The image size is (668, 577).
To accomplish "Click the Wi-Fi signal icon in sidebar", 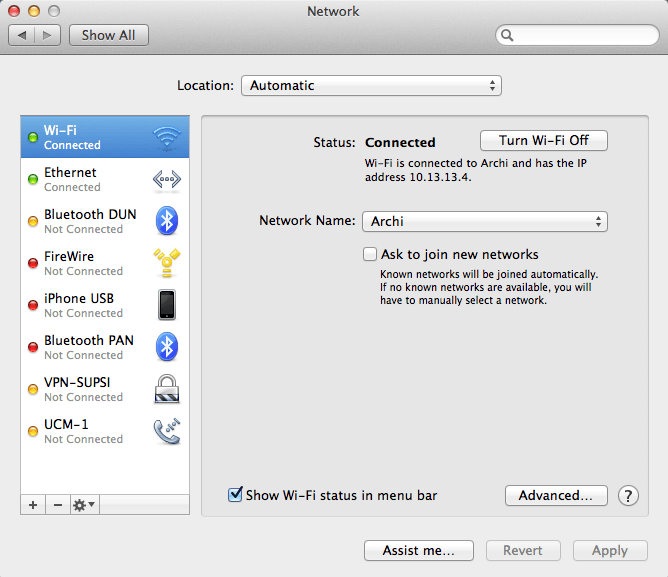I will pyautogui.click(x=166, y=137).
